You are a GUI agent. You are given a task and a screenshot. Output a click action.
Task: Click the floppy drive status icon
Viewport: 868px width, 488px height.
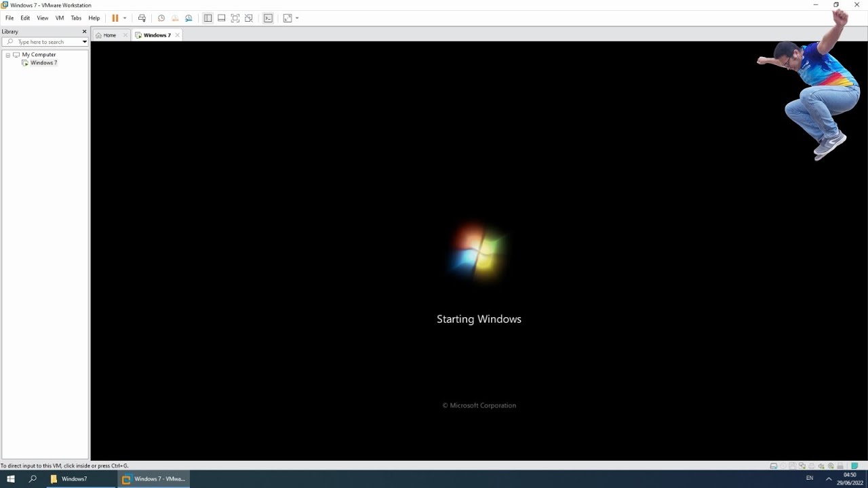793,466
